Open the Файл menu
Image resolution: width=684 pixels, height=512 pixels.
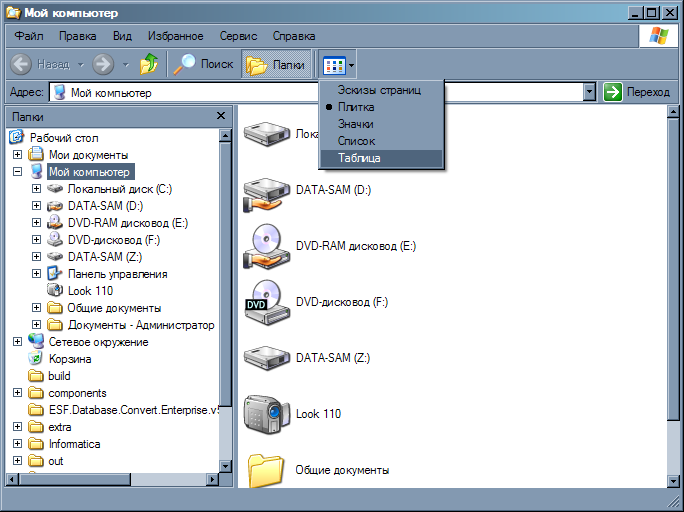pos(29,36)
